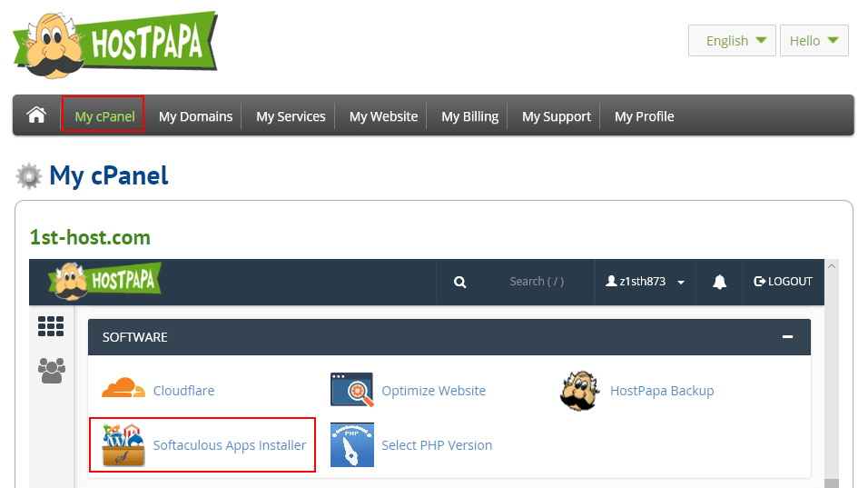Expand the English language dropdown
868x488 pixels.
(732, 40)
